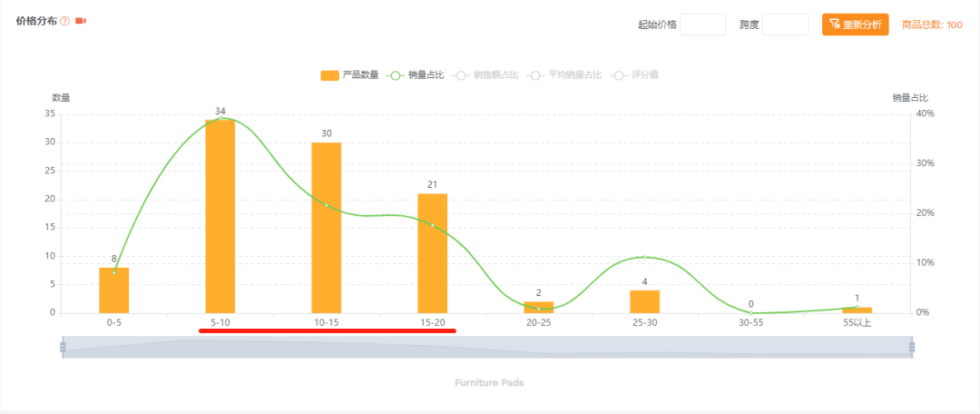Open the video tutorial camera icon

80,21
